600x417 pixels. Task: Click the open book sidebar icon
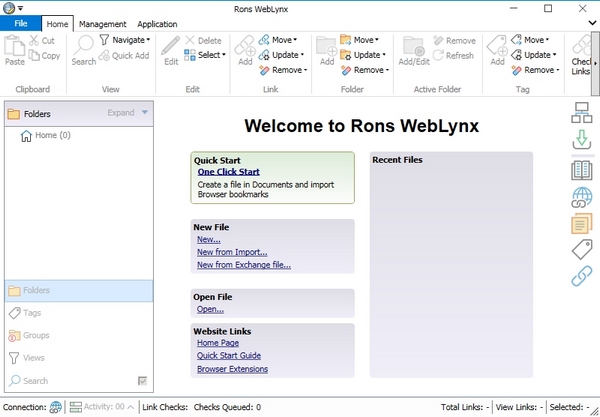(x=582, y=170)
